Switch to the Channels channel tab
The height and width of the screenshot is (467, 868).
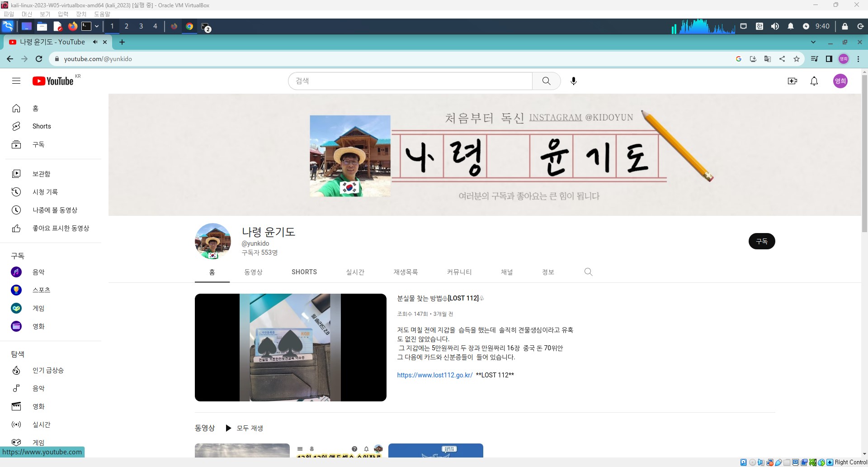[507, 272]
